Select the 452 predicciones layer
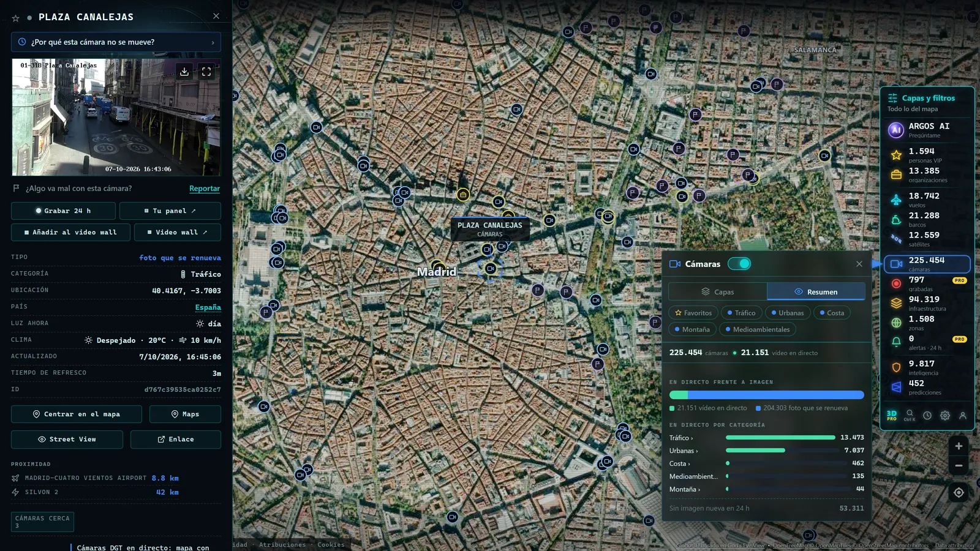Viewport: 980px width, 551px height. pos(927,387)
